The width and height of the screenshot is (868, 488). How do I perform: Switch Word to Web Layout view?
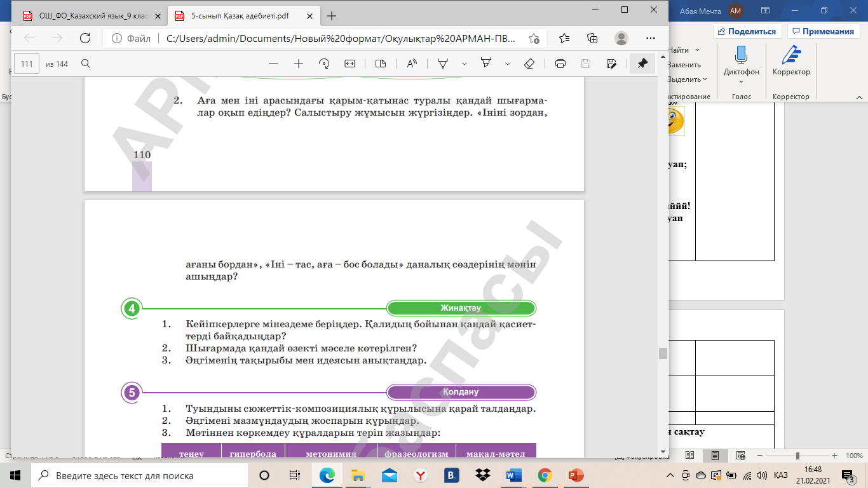tap(741, 456)
